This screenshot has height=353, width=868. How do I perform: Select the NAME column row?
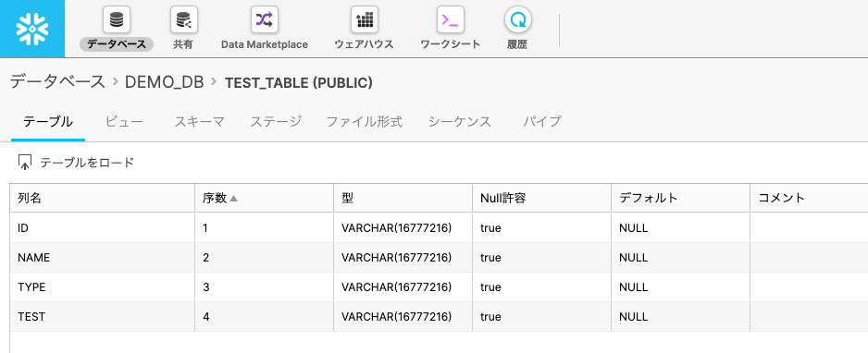[439, 258]
